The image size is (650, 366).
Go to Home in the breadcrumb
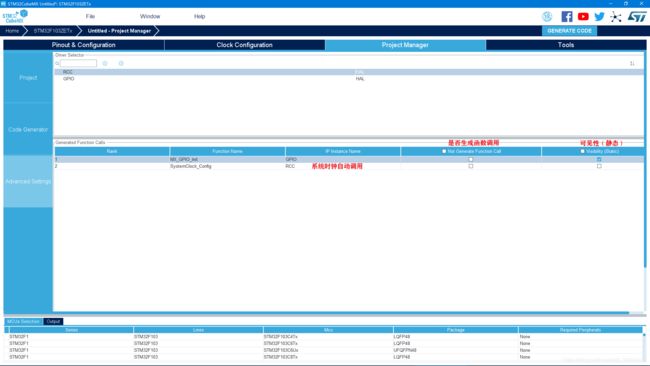[x=12, y=31]
